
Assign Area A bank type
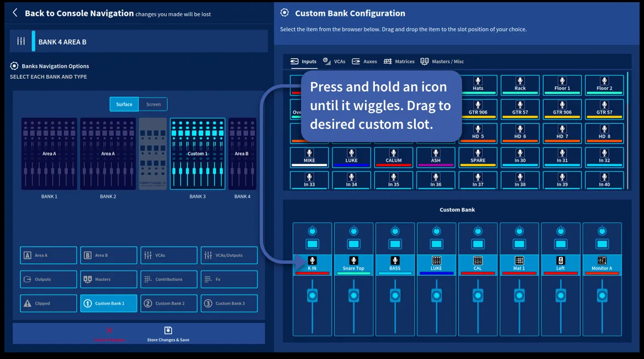49,255
